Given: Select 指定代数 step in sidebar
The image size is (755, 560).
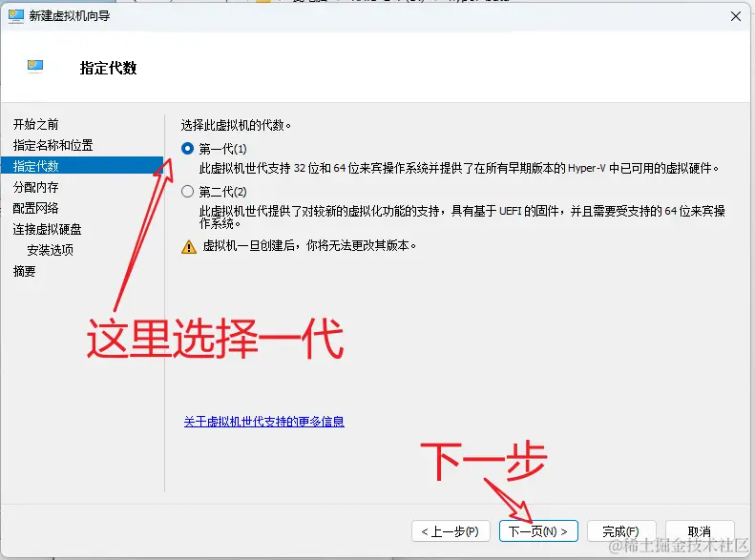Looking at the screenshot, I should pos(82,166).
